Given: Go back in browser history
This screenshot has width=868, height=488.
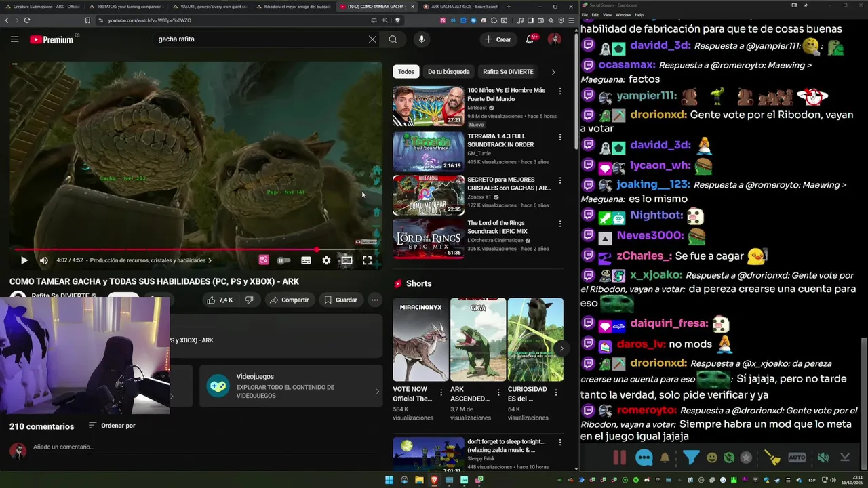Looking at the screenshot, I should [7, 20].
